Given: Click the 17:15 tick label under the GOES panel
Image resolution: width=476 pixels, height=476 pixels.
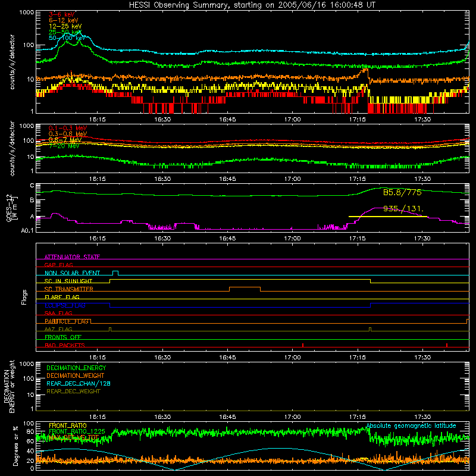Looking at the screenshot, I should tap(358, 239).
